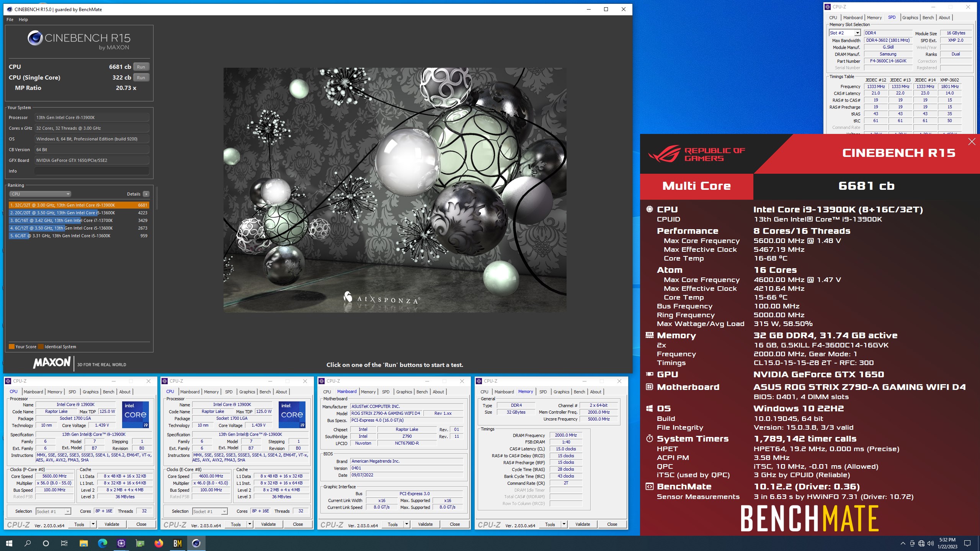980x551 pixels.
Task: Click the Info field in Your System
Action: 92,171
